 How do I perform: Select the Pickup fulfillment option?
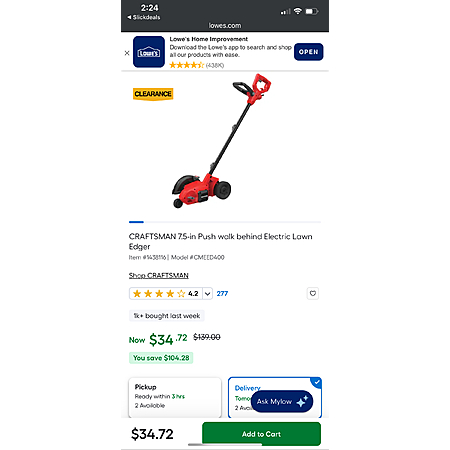[175, 397]
